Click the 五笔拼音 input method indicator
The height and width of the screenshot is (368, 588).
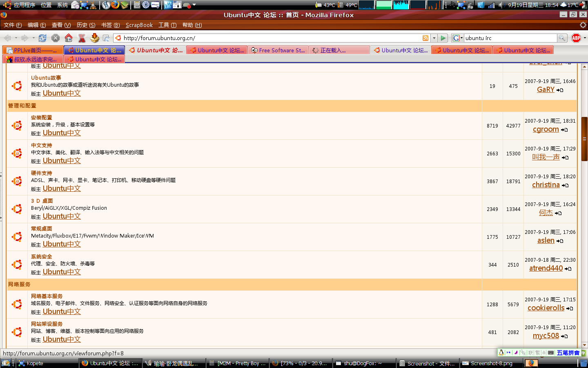568,353
